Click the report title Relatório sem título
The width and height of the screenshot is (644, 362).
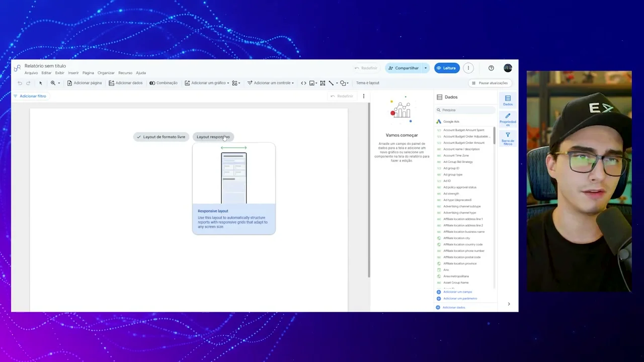click(45, 66)
